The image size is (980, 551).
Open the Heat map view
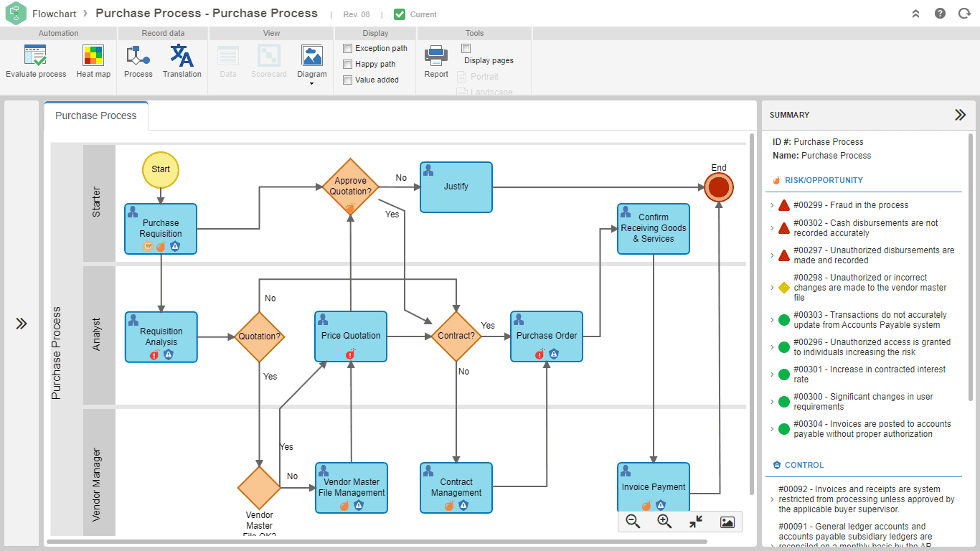(x=93, y=62)
